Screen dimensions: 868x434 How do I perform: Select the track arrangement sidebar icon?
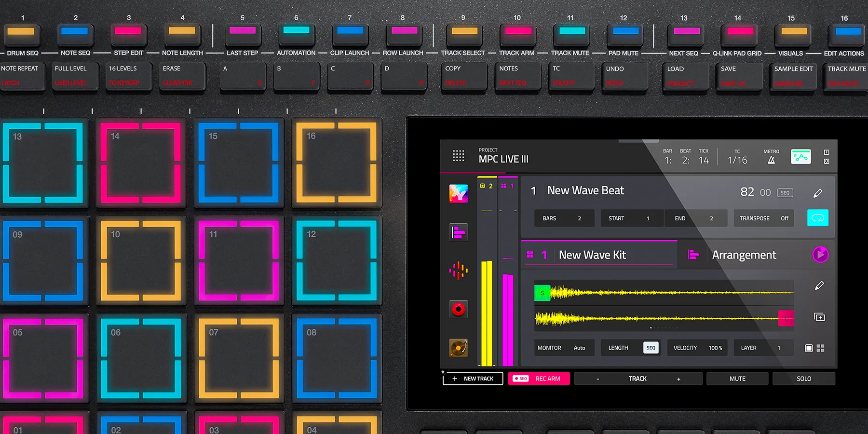458,232
